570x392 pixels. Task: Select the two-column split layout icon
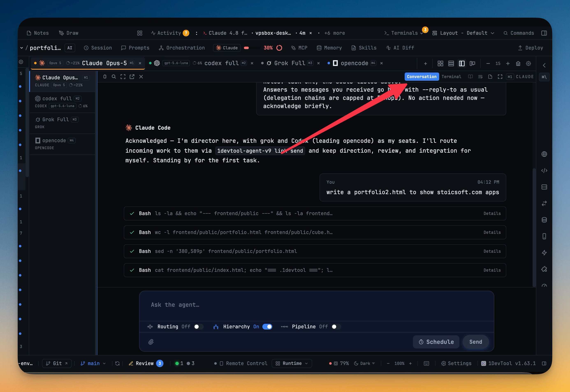462,64
